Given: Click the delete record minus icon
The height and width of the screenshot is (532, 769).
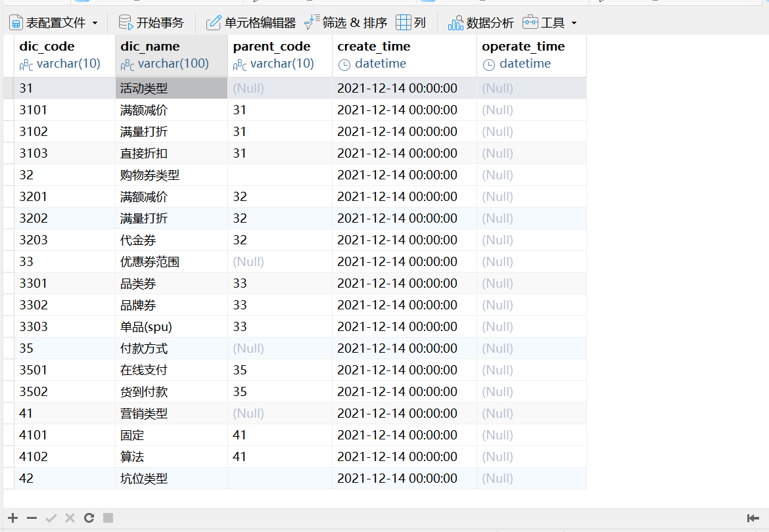Looking at the screenshot, I should pos(32,518).
